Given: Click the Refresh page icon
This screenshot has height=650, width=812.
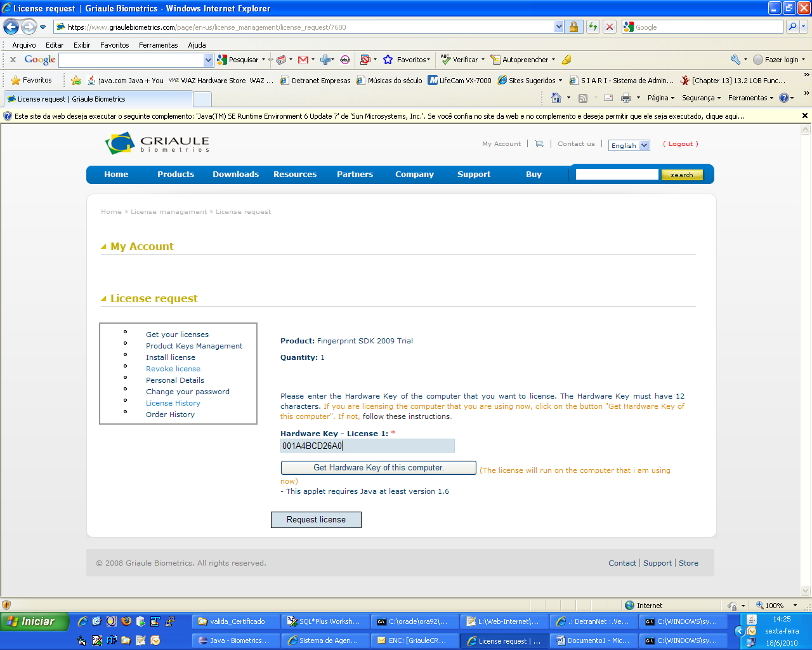Looking at the screenshot, I should [593, 27].
